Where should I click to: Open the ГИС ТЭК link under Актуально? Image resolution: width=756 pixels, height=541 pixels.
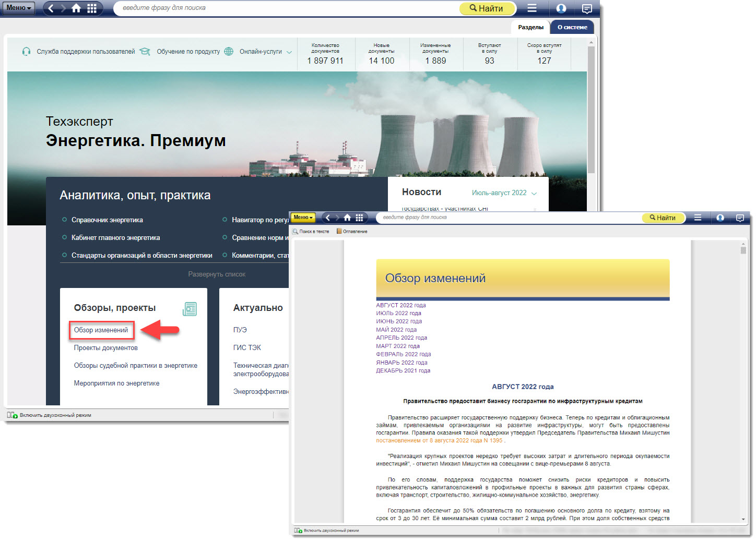pos(247,348)
